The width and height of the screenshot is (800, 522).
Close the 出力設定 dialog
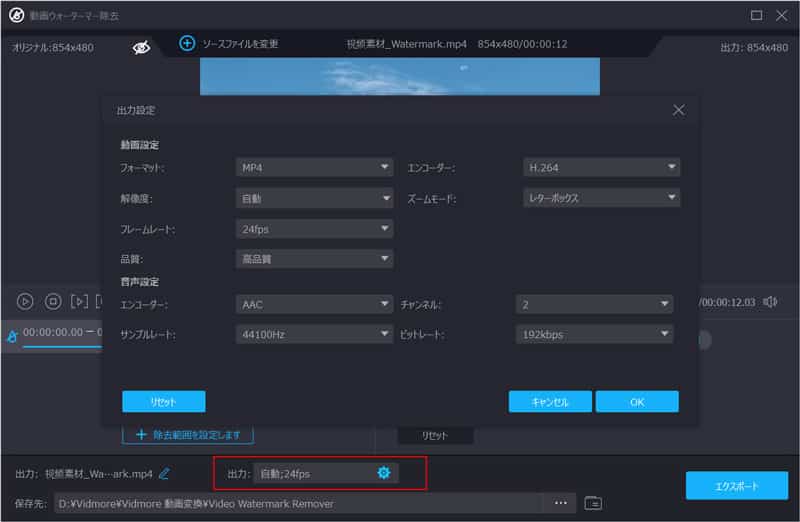(678, 110)
